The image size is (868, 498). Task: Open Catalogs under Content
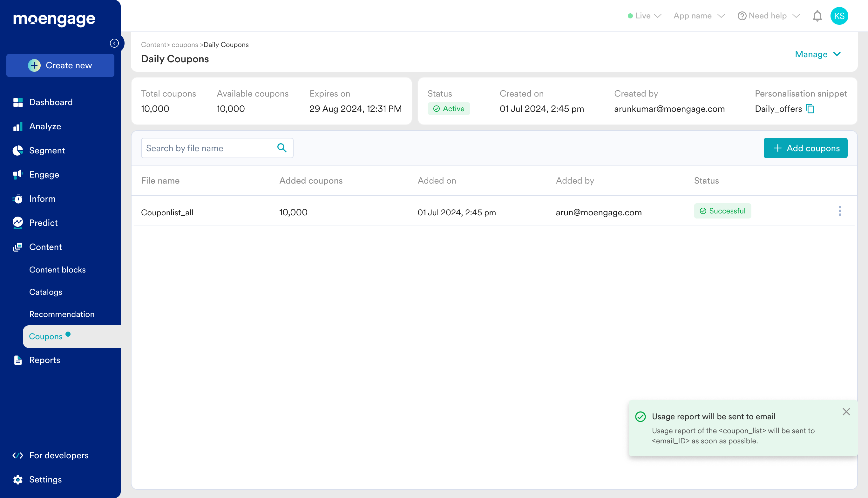(45, 292)
